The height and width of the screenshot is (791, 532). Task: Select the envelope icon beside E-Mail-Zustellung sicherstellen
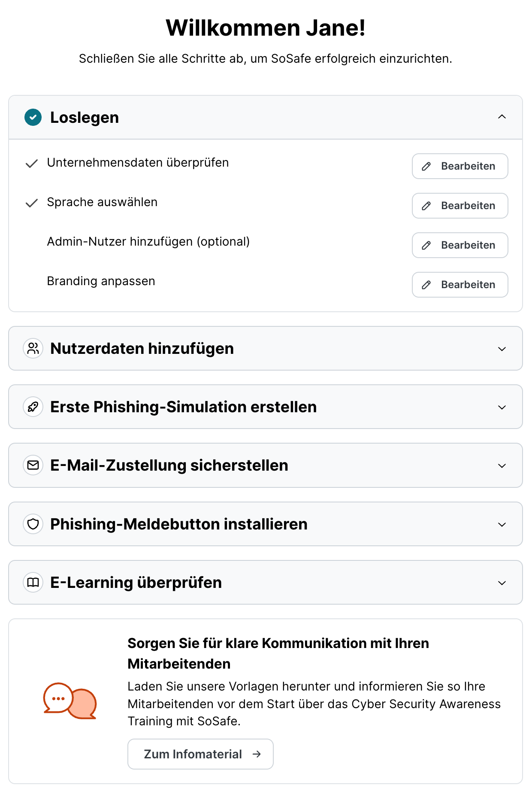[33, 465]
